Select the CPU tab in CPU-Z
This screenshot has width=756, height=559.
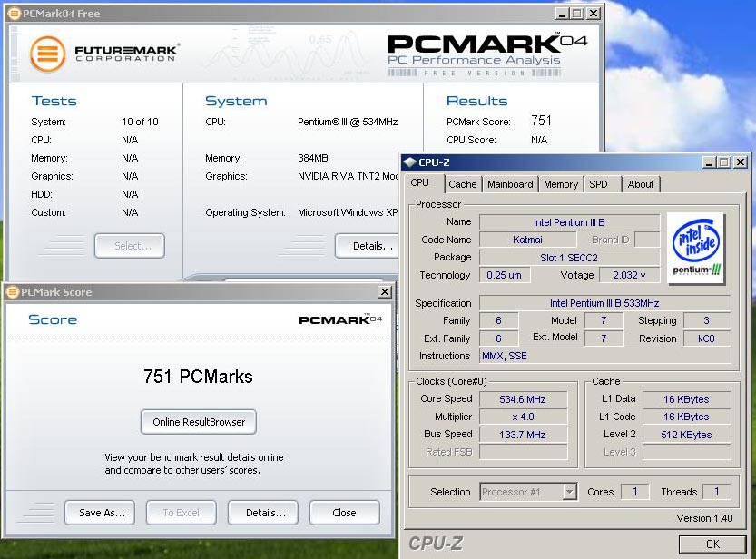click(419, 182)
